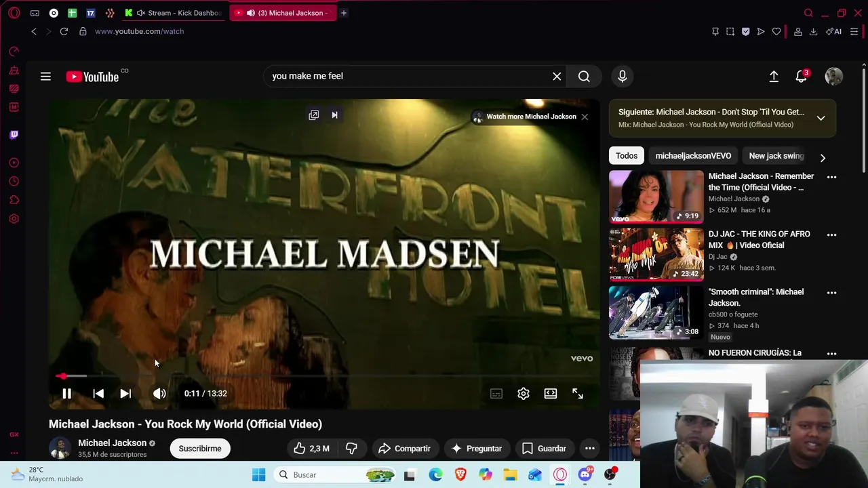Skip to the next video in the player controls

tap(125, 393)
